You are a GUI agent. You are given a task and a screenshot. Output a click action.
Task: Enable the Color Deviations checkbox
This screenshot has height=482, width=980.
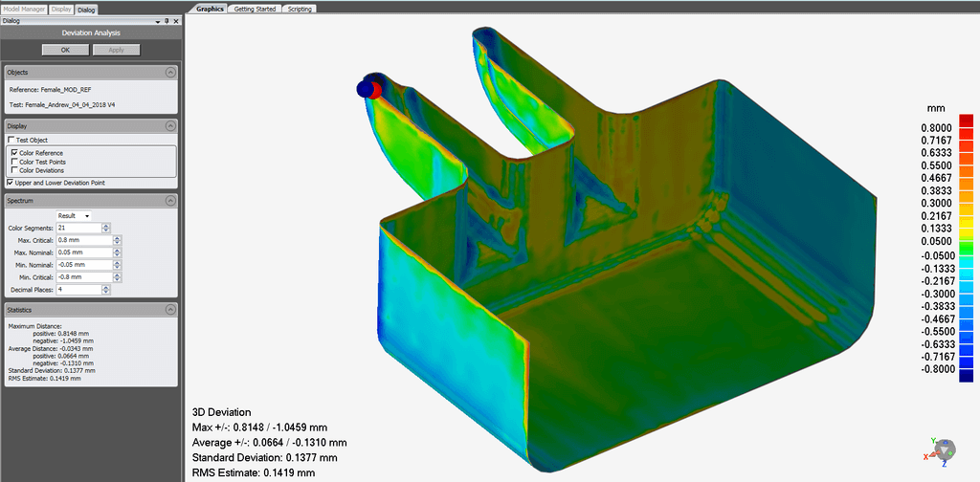[x=14, y=170]
